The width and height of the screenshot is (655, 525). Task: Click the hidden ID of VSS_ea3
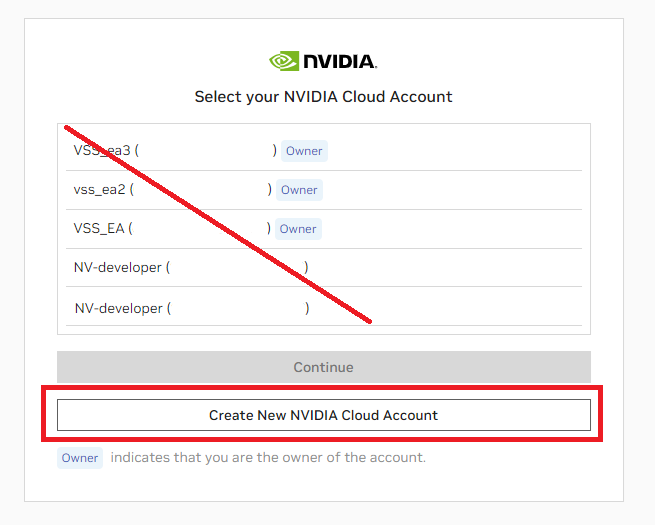pyautogui.click(x=205, y=151)
